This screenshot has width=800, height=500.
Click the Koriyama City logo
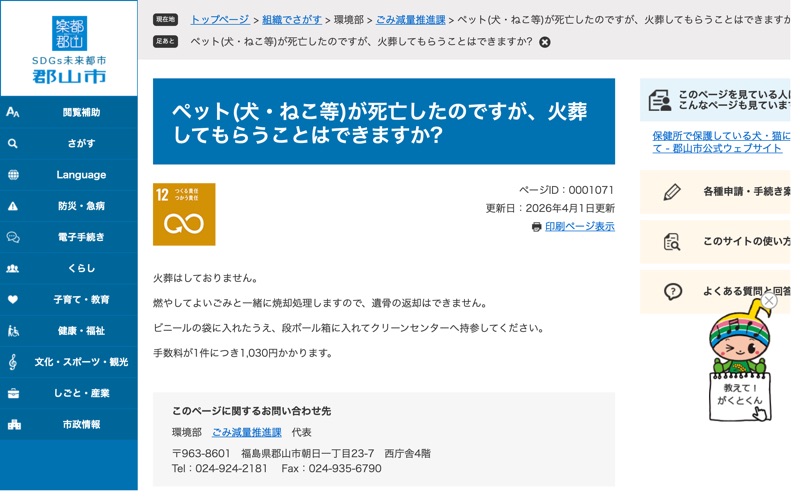pos(69,49)
